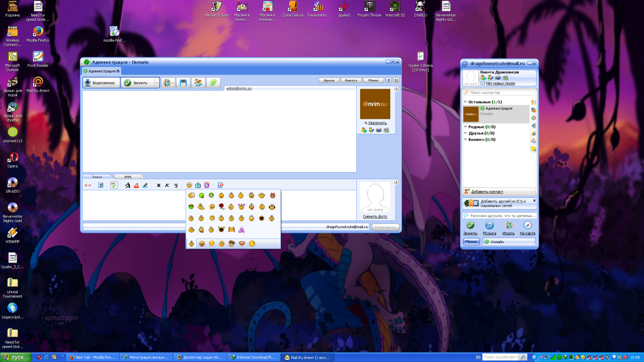
Task: Click the spell check icon in message toolbar
Action: point(114,185)
